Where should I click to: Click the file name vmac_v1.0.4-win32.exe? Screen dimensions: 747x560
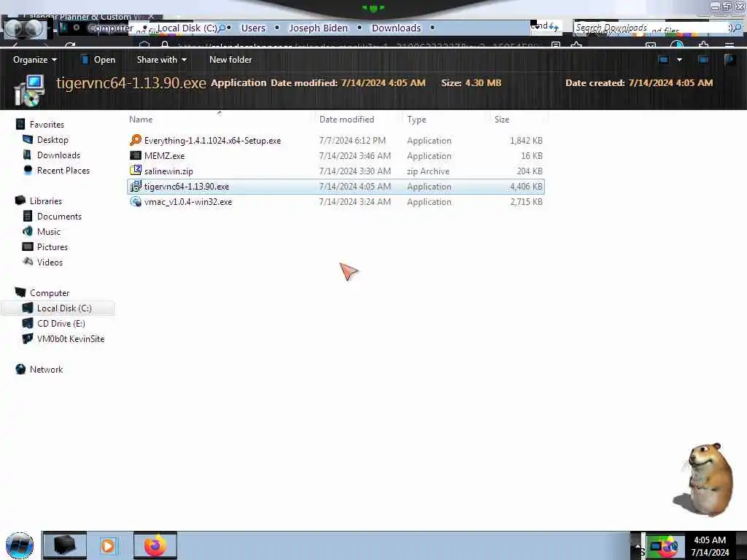(x=188, y=202)
